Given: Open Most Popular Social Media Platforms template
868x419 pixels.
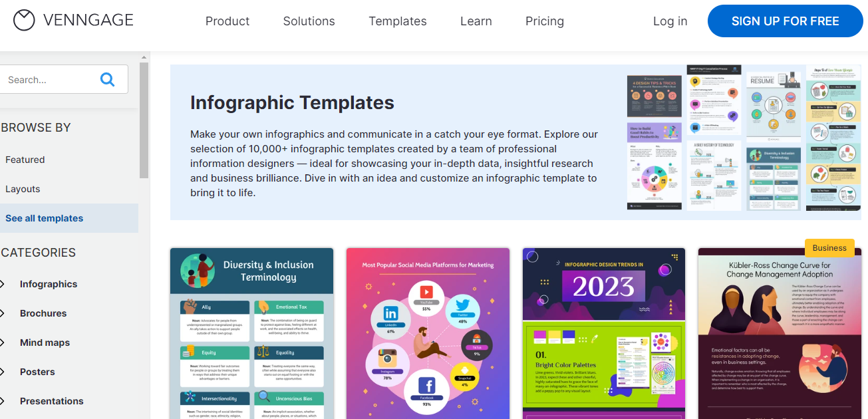Looking at the screenshot, I should coord(428,333).
